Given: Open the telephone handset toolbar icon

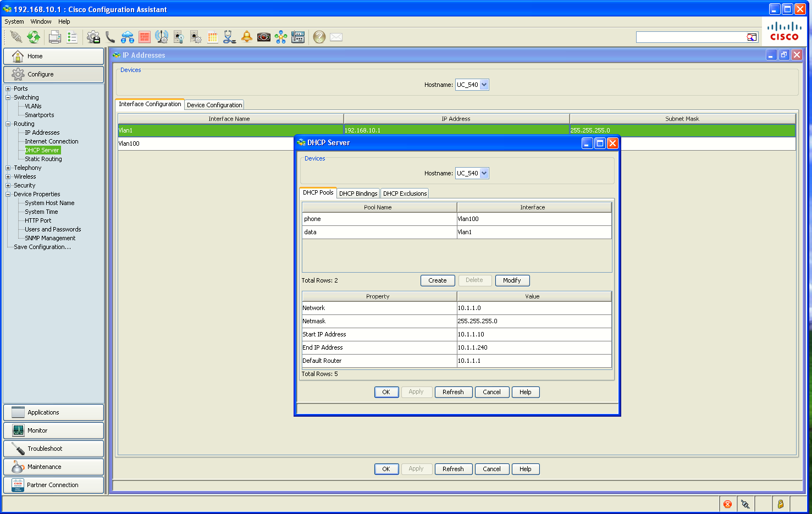Looking at the screenshot, I should coord(111,37).
